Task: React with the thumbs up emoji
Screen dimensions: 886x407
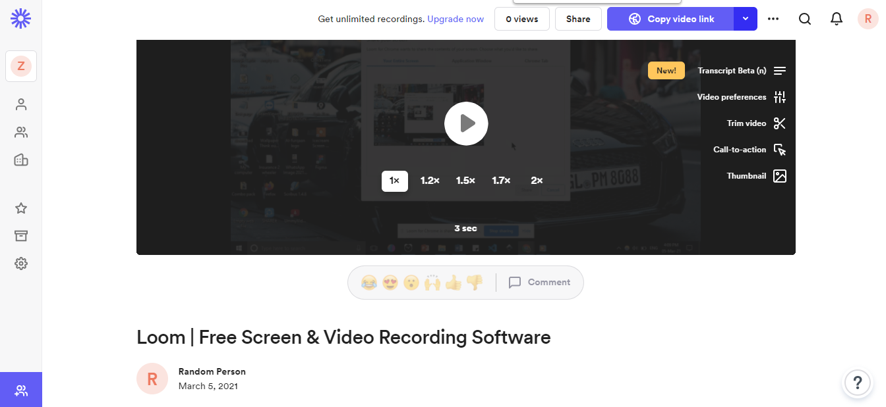Action: 453,282
